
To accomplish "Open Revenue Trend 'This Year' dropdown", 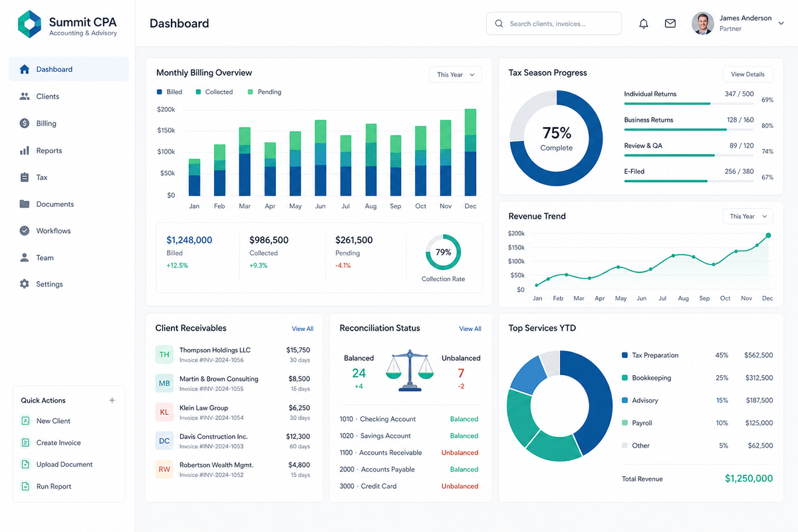I will pos(748,216).
